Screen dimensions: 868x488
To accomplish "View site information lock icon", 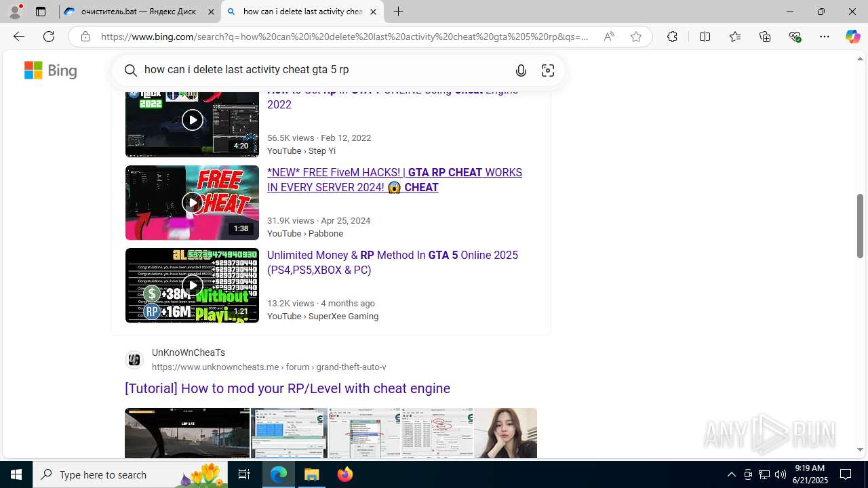I will tap(85, 37).
